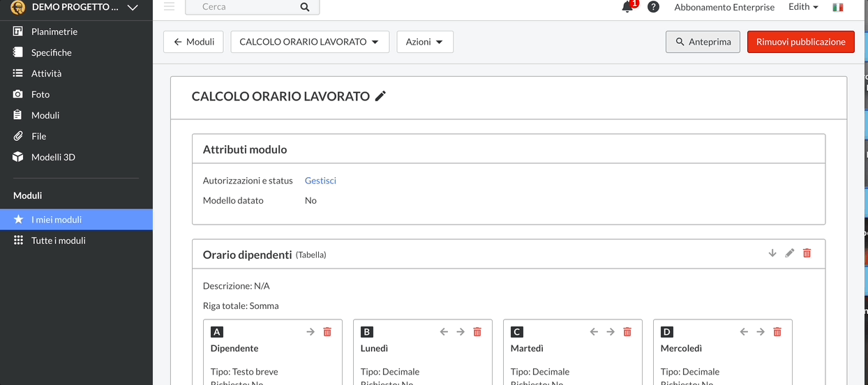Move column C Martedì to the right

tap(611, 332)
